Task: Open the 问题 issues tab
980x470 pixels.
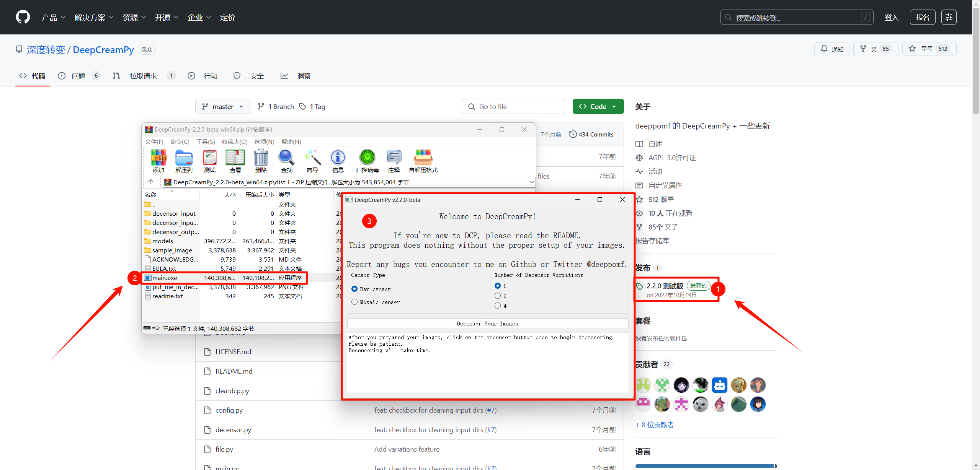Action: tap(79, 76)
